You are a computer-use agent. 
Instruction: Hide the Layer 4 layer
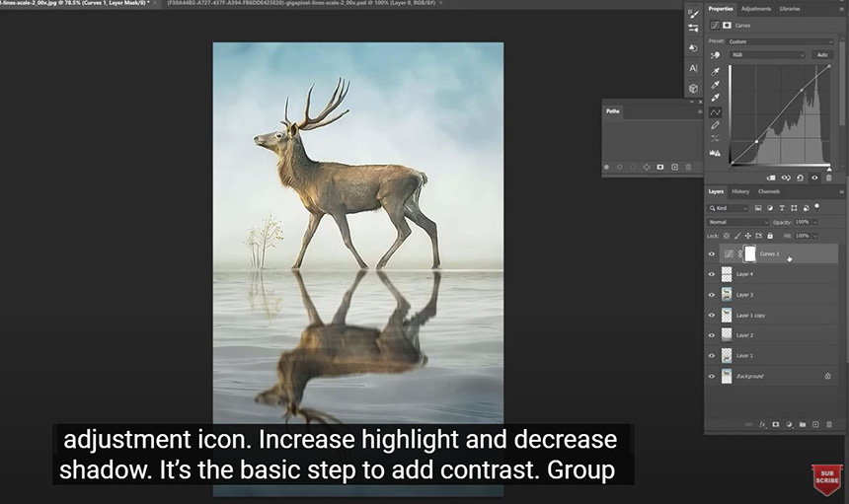(x=711, y=274)
